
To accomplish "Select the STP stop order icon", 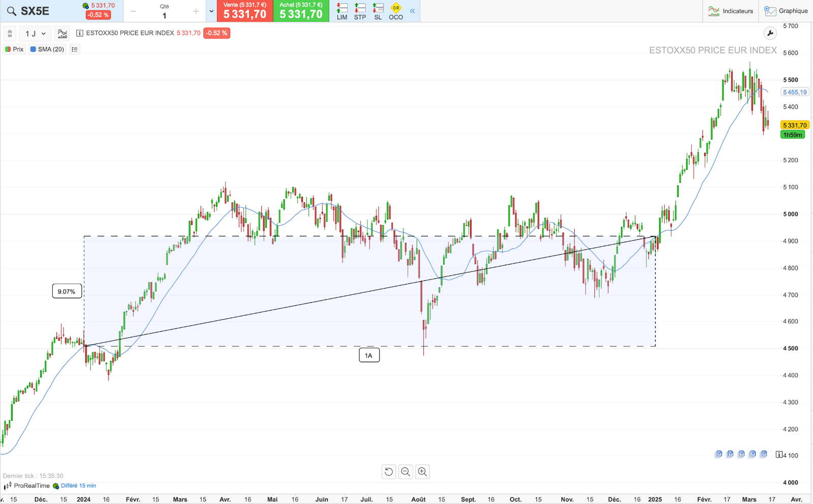I will 360,11.
